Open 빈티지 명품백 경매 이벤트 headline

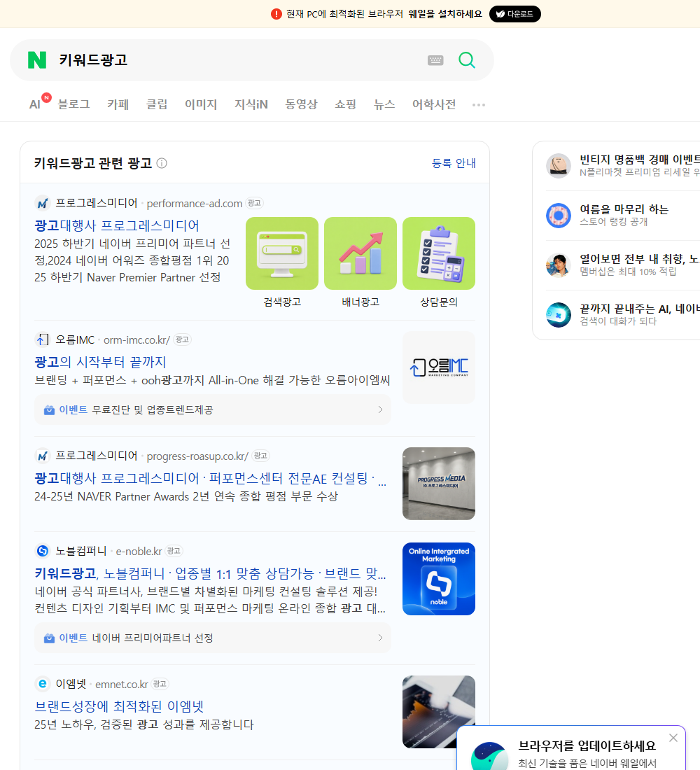tap(640, 160)
